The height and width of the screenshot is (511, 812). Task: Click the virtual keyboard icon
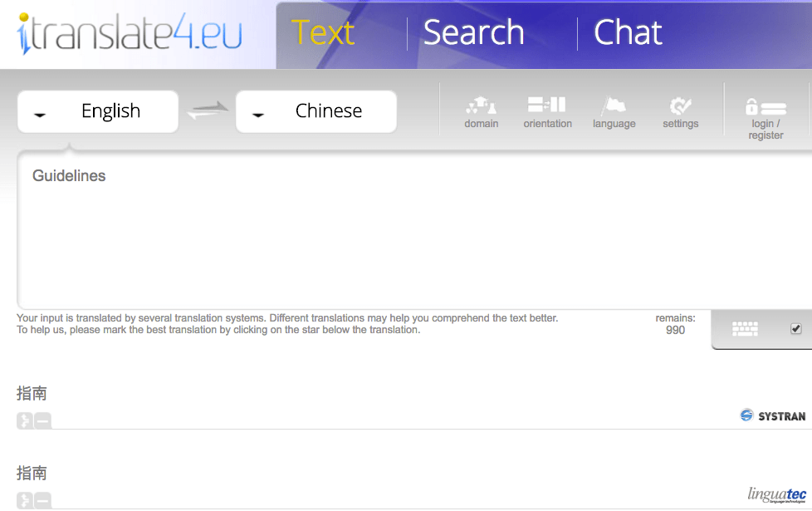(x=745, y=329)
